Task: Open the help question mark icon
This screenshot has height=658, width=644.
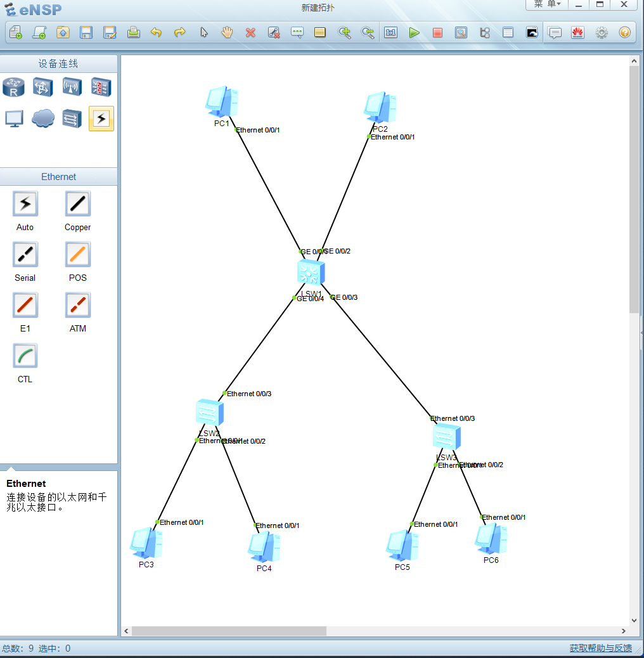Action: point(625,32)
